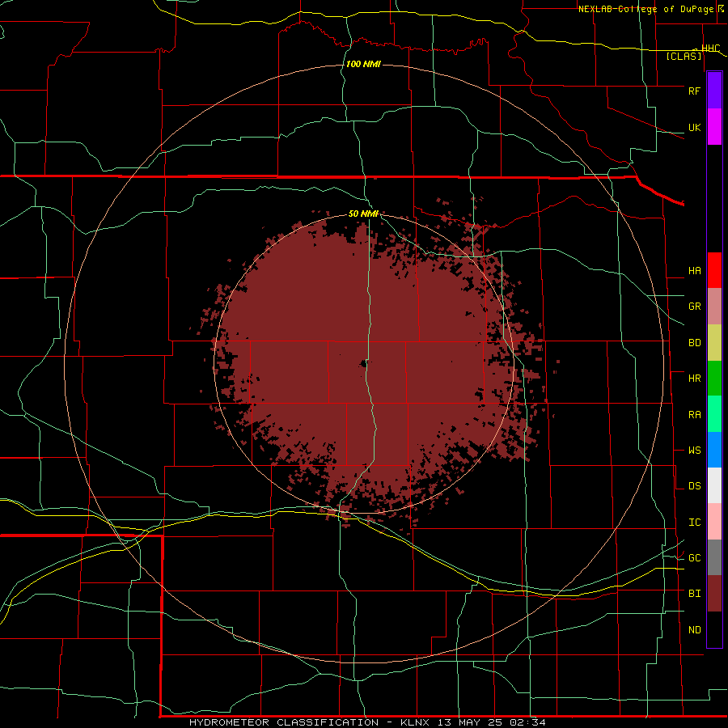The height and width of the screenshot is (728, 728).
Task: Click the 50 NMI range ring label
Action: coord(363,214)
